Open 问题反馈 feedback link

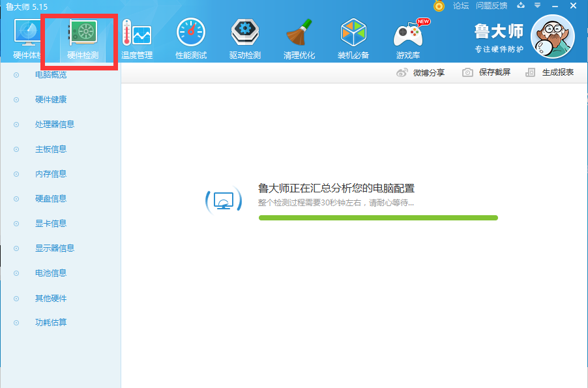(492, 6)
